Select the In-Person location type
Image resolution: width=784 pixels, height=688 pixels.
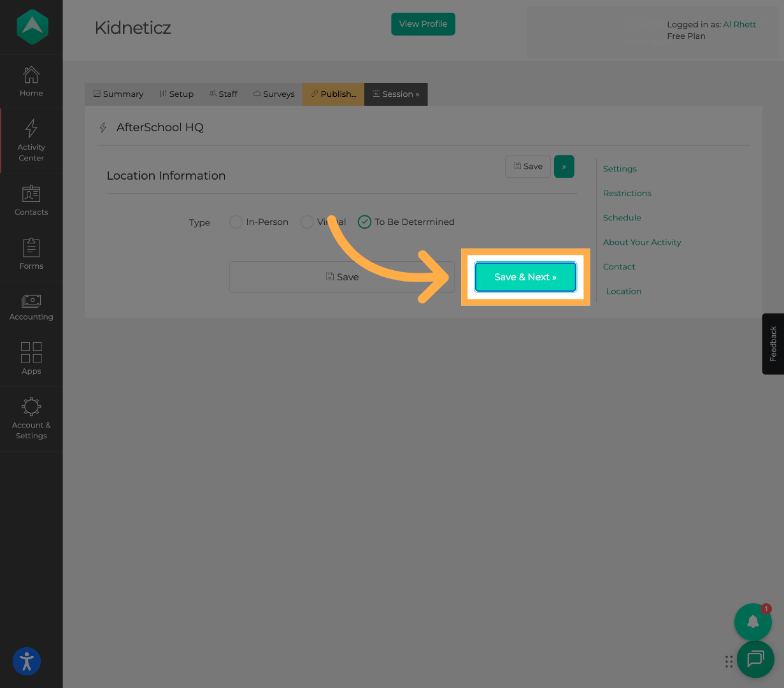pos(236,222)
